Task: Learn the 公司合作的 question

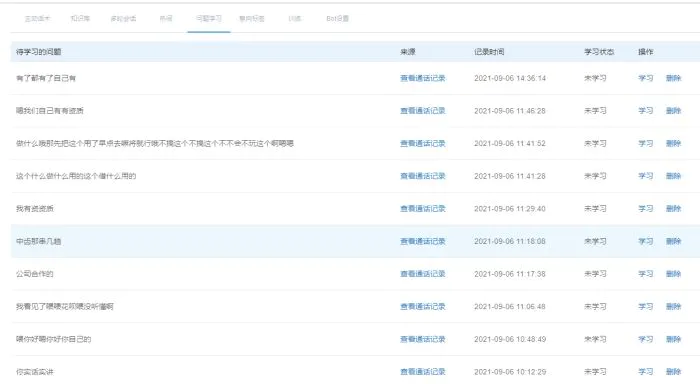Action: [646, 274]
